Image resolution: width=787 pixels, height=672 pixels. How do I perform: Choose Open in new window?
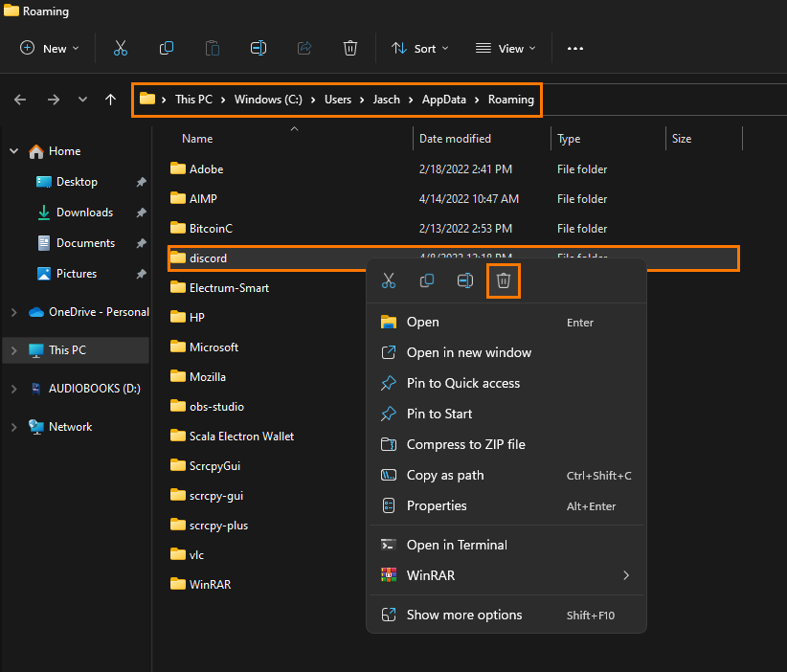tap(506, 353)
